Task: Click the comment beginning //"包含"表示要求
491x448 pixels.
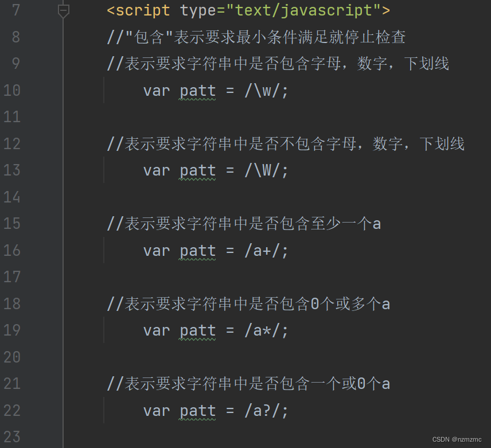Action: pos(256,37)
